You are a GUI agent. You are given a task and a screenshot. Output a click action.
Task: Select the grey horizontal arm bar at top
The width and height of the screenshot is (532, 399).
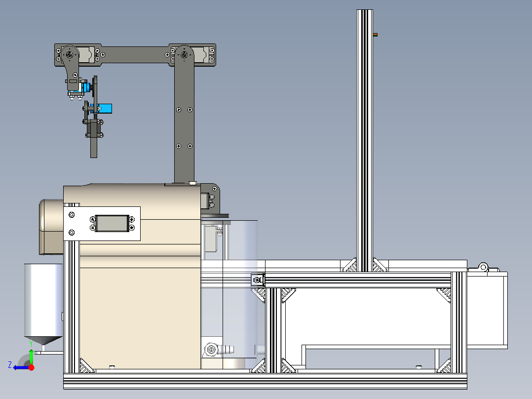[135, 55]
